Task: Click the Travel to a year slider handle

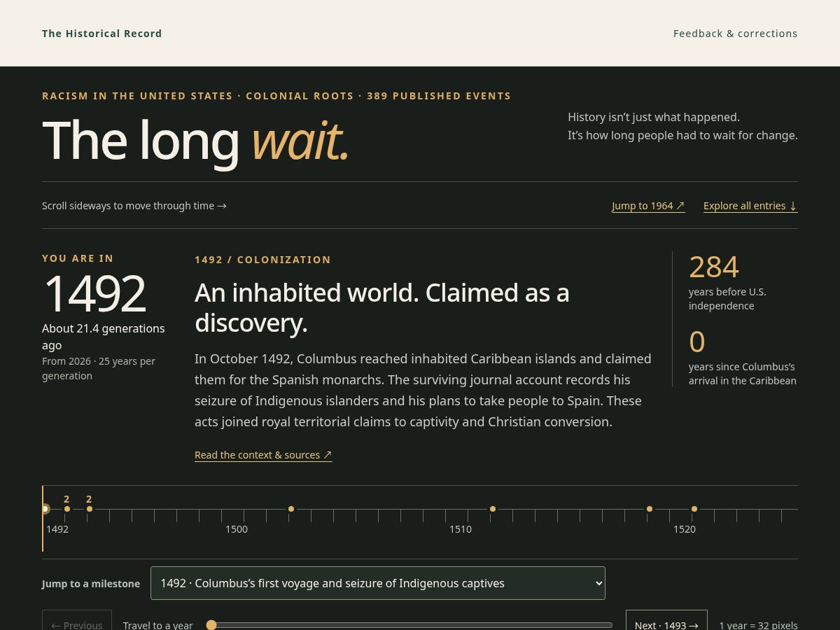Action: 211,625
